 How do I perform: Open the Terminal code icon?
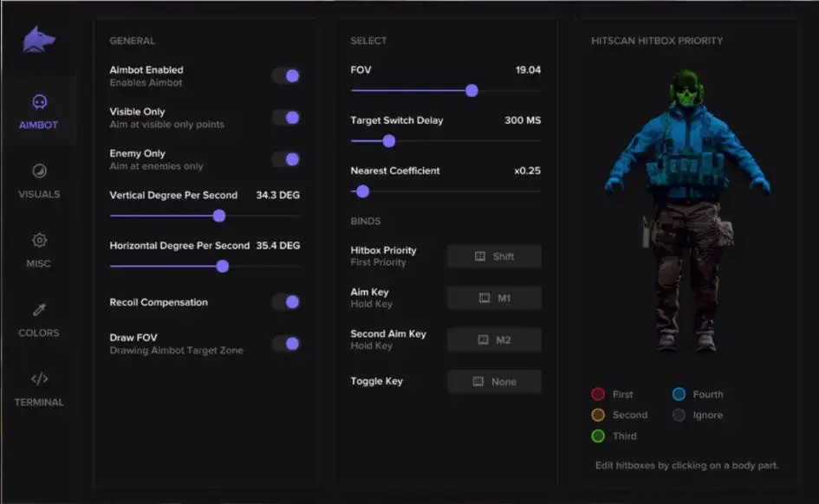coord(39,378)
